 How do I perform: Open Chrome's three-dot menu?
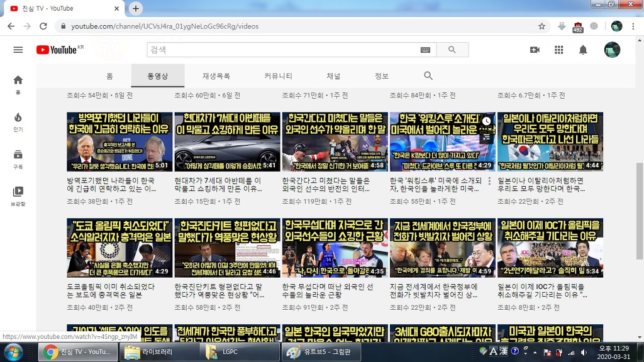[x=634, y=26]
